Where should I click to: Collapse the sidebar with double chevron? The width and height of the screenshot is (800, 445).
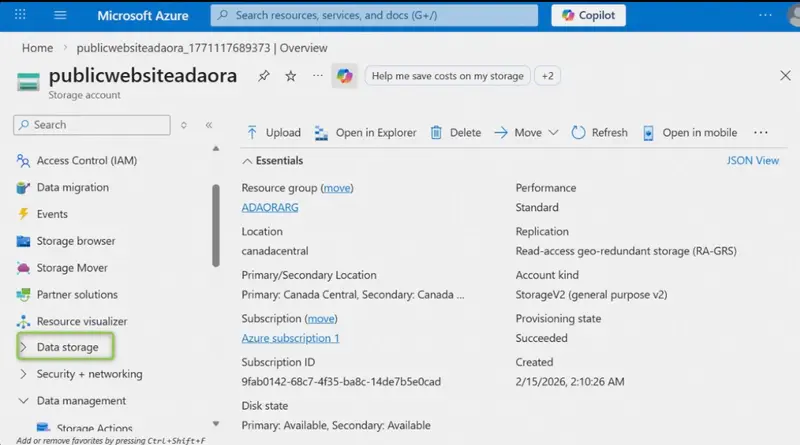(x=209, y=125)
